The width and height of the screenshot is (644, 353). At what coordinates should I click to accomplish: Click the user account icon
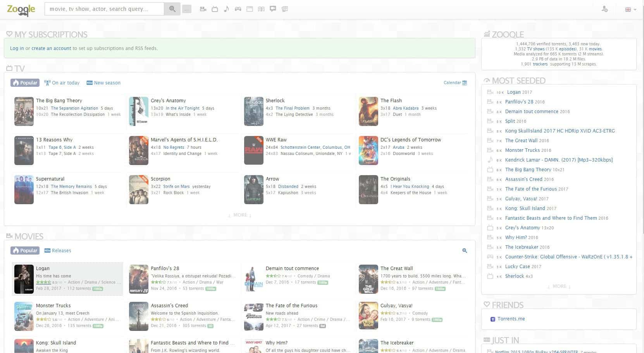pos(604,9)
